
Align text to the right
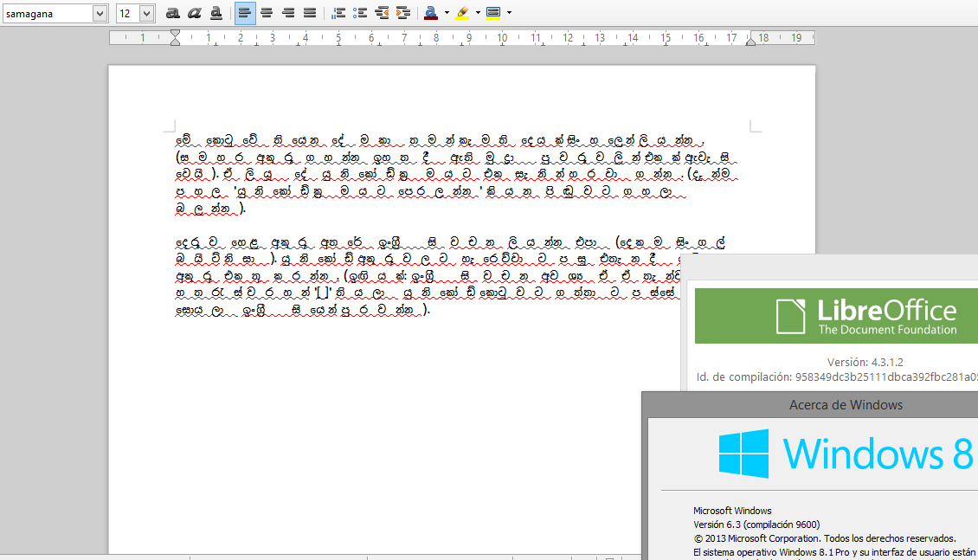[x=288, y=13]
